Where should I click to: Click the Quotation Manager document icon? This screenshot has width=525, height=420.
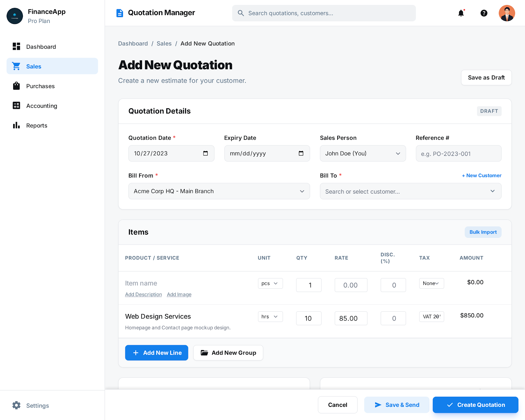pos(120,13)
